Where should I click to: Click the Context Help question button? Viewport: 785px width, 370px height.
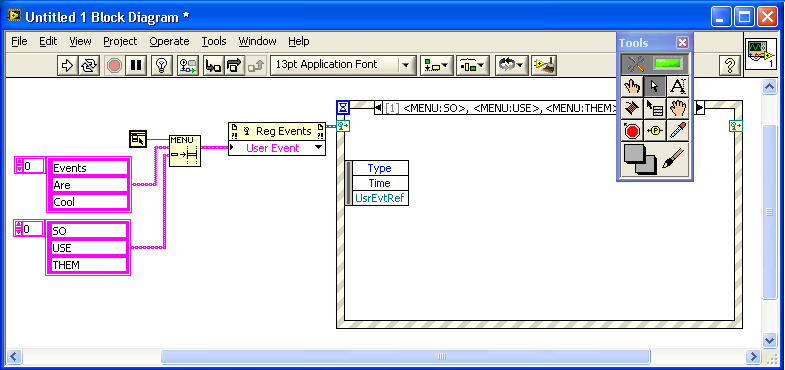click(x=730, y=65)
